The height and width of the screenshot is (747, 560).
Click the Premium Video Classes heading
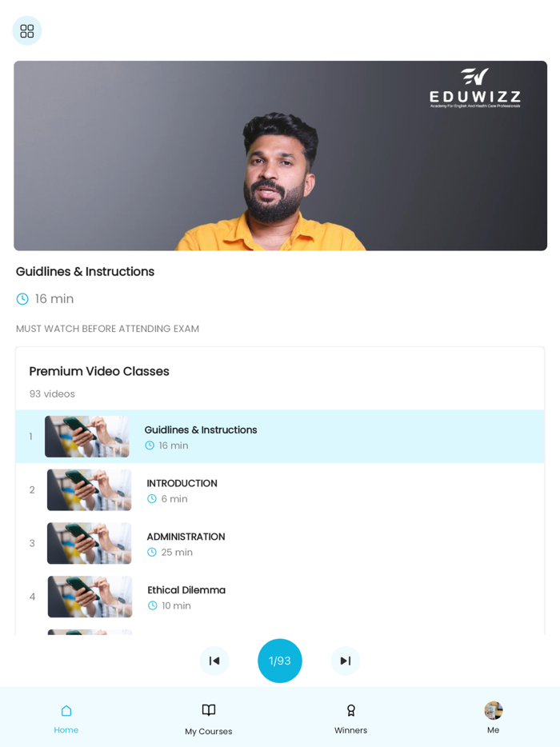click(x=99, y=371)
